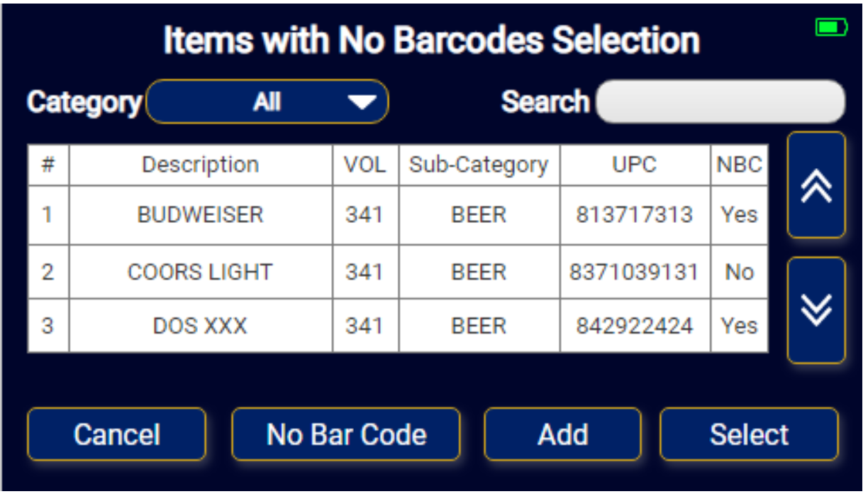Click the NBC column header
Screen dimensions: 868x494
[x=740, y=165]
